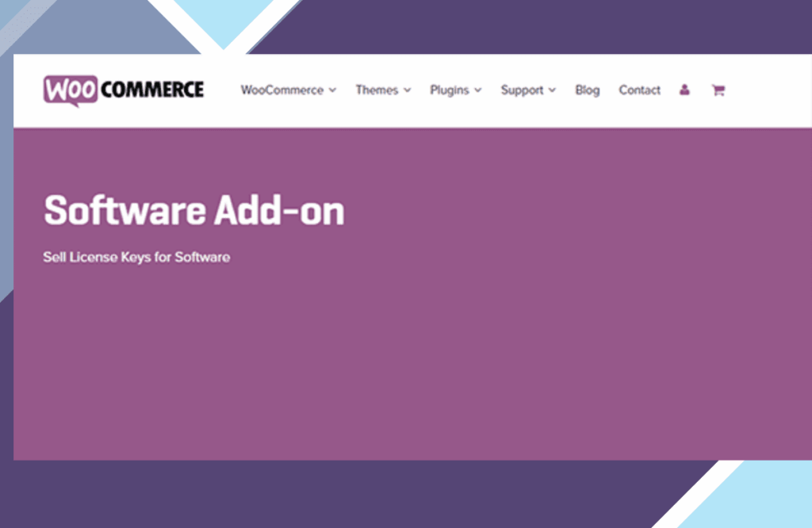Click the COMMERCE wordmark in the logo
This screenshot has width=812, height=528.
pyautogui.click(x=152, y=90)
